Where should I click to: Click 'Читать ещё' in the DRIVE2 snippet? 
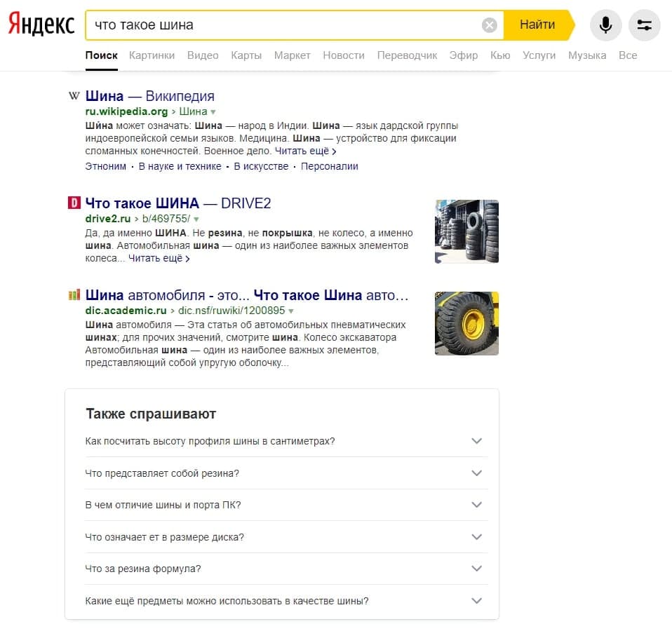(159, 258)
